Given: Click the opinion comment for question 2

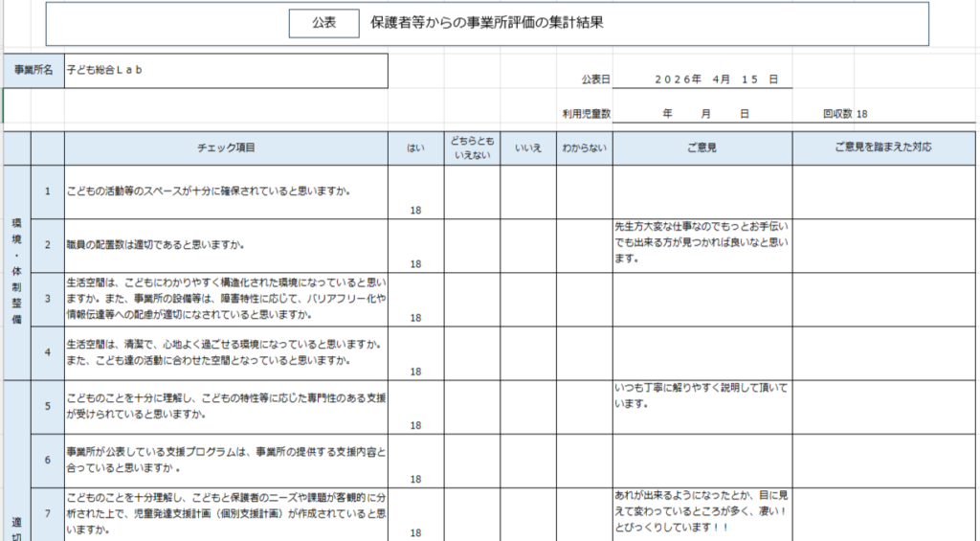Looking at the screenshot, I should tap(702, 243).
